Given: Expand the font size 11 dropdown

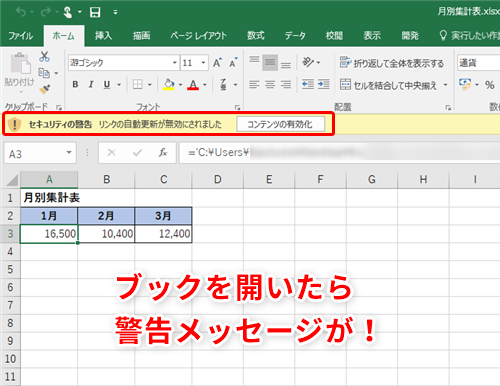Looking at the screenshot, I should (x=203, y=63).
